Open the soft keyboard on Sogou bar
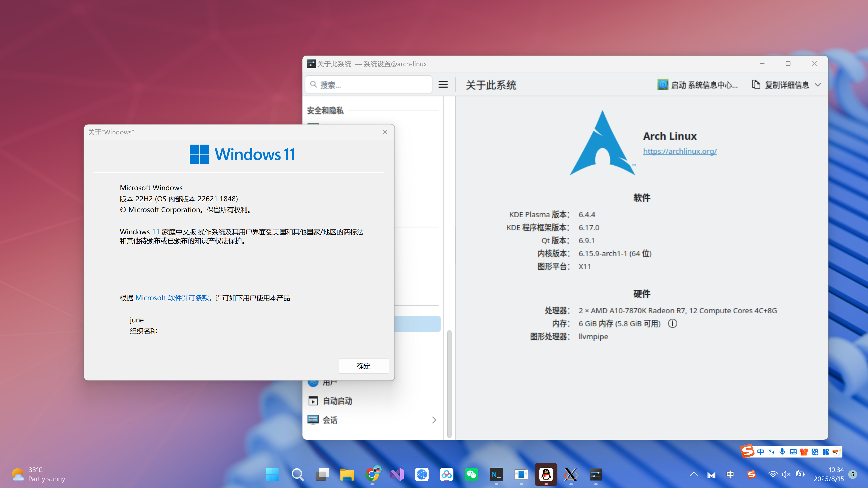Viewport: 868px width, 488px height. tap(793, 452)
